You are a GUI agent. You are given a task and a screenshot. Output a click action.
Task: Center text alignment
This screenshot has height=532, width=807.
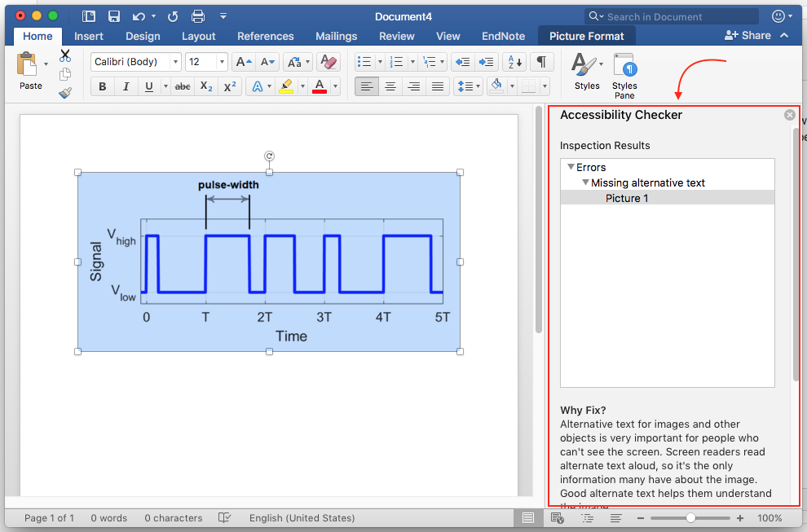(x=390, y=86)
